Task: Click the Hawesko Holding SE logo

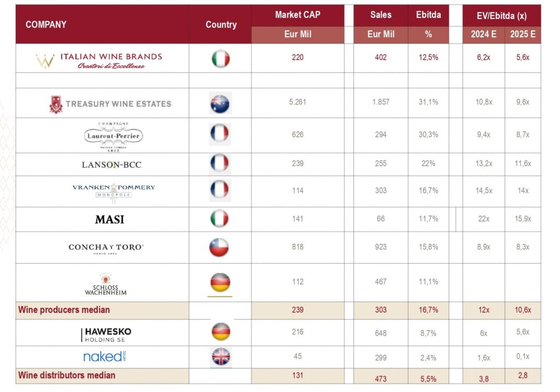Action: tap(106, 335)
